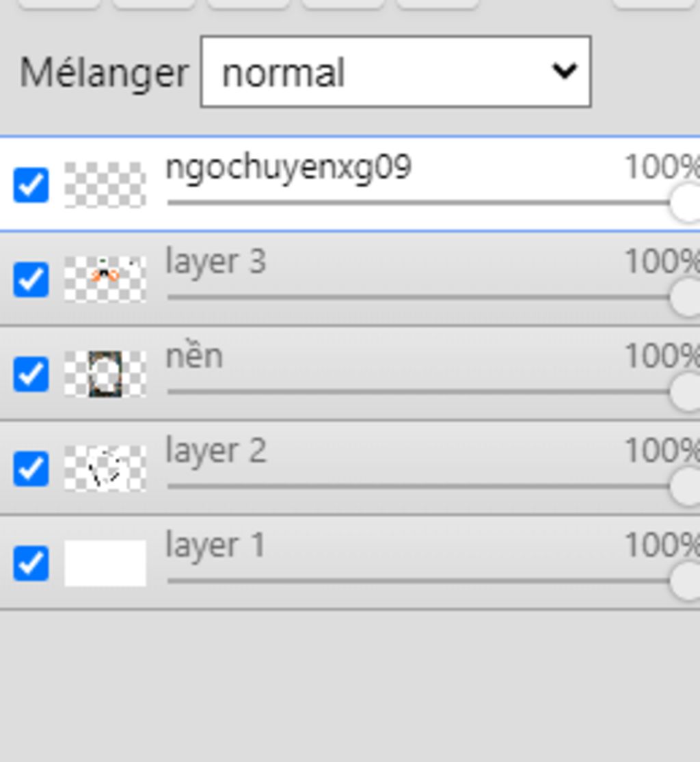Select the layer named layer 1
Image resolution: width=700 pixels, height=762 pixels.
pos(215,545)
